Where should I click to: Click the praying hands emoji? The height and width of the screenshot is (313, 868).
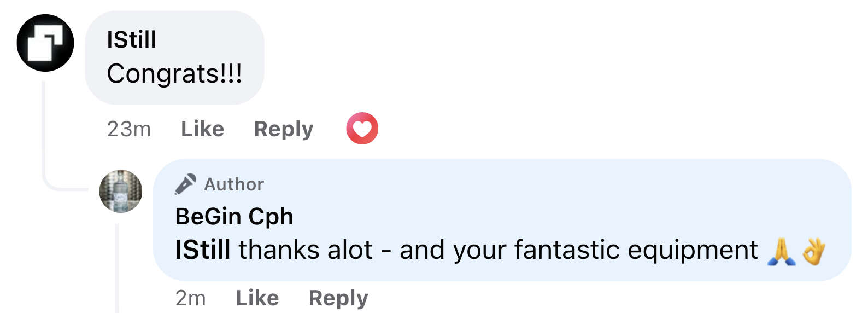click(781, 252)
